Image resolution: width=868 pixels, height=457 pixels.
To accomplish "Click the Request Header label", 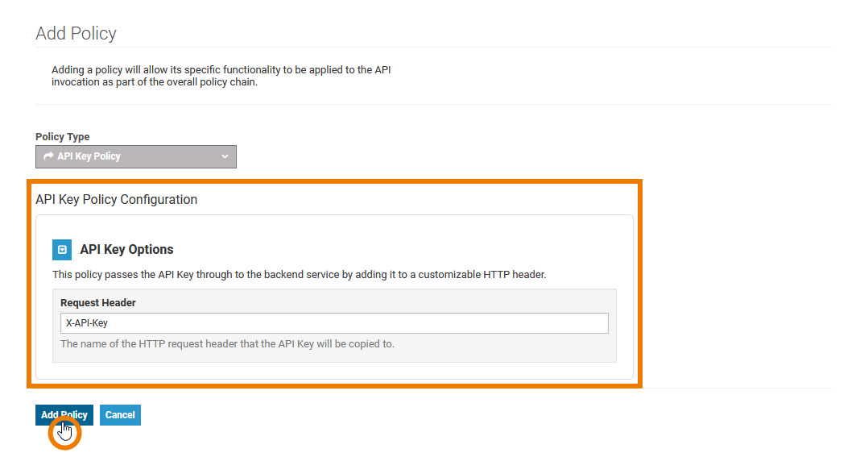I will click(98, 303).
